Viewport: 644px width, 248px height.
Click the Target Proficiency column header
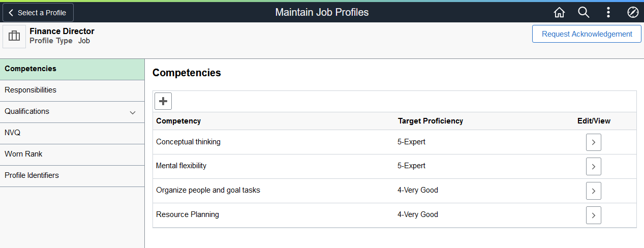point(431,121)
